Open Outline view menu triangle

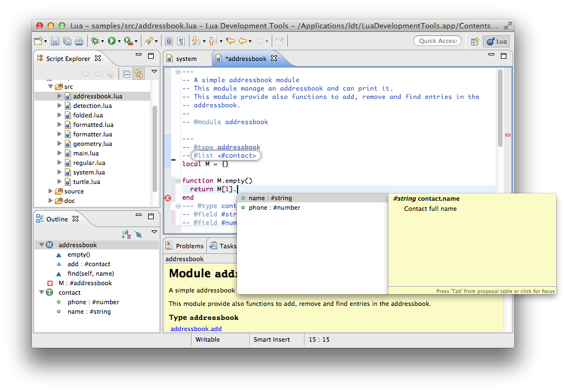point(154,232)
